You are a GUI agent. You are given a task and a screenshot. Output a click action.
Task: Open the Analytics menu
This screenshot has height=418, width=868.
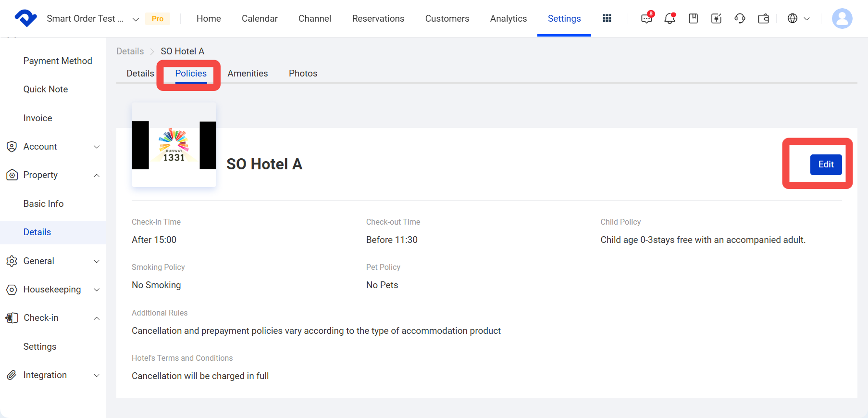tap(508, 18)
